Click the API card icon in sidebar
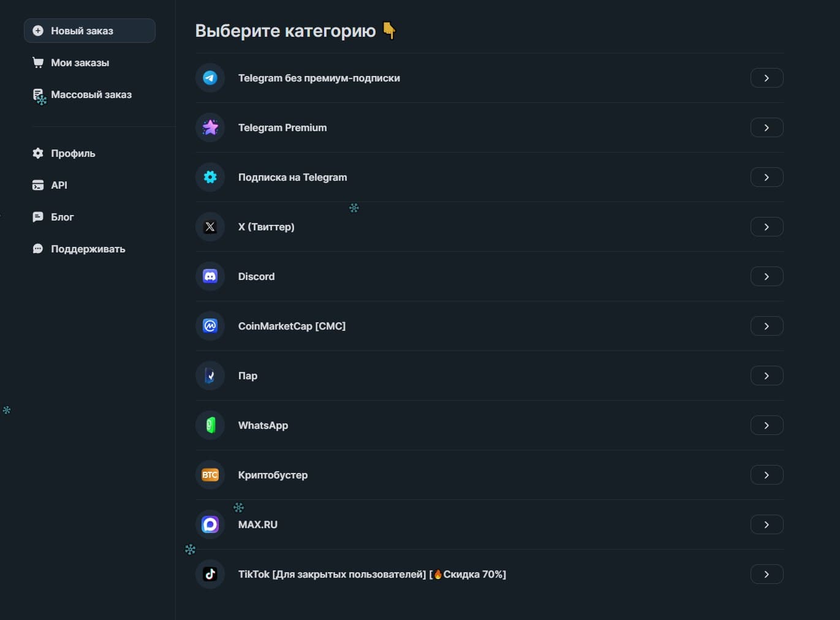This screenshot has width=840, height=620. pyautogui.click(x=37, y=185)
